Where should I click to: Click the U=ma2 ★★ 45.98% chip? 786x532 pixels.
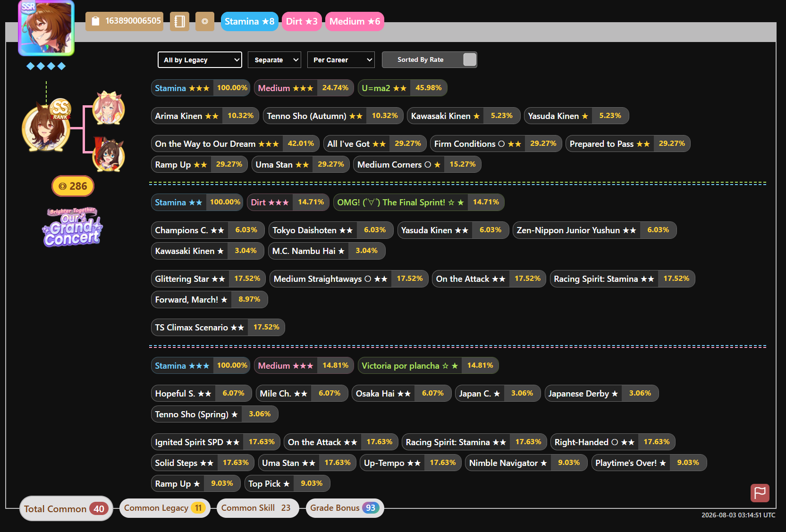tap(403, 88)
